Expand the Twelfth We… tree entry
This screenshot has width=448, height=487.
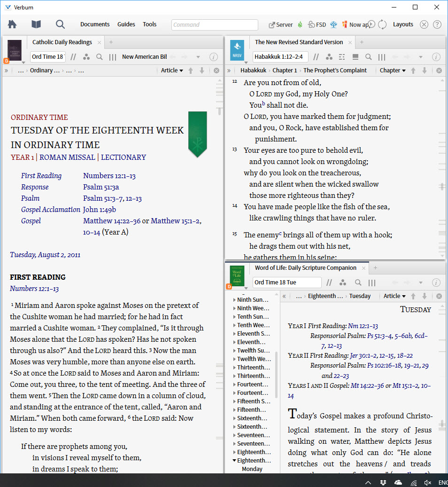234,359
